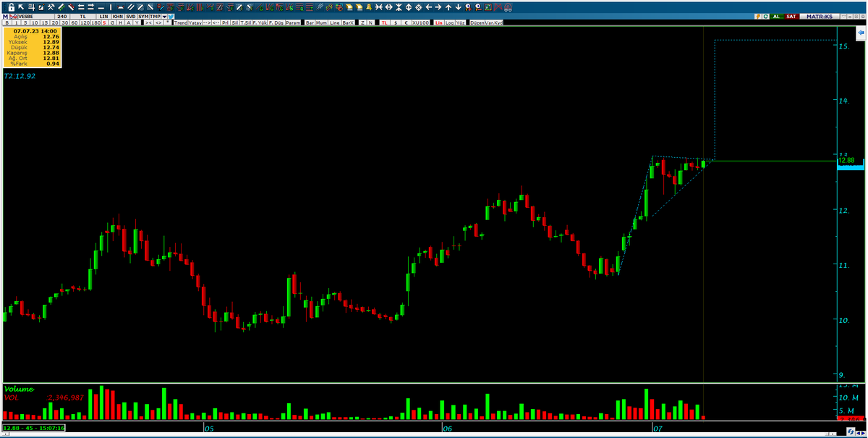
Task: Click the Var.Kyd save default button
Action: (493, 23)
